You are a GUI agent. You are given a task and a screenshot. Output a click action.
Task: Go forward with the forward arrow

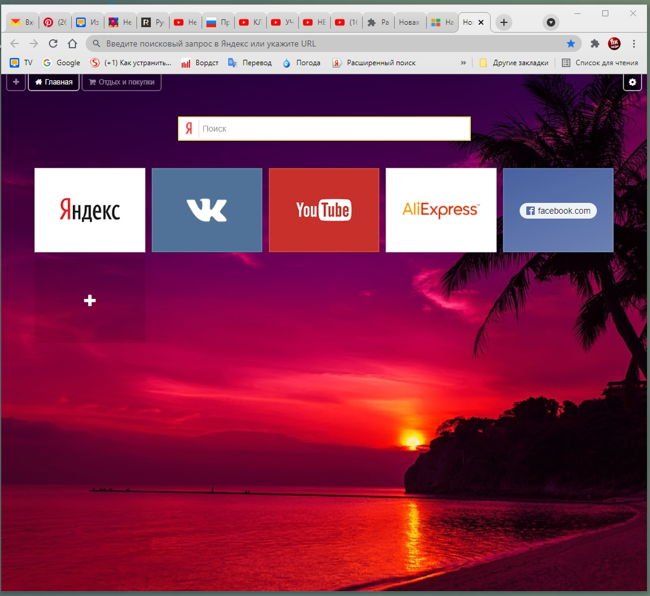[34, 44]
